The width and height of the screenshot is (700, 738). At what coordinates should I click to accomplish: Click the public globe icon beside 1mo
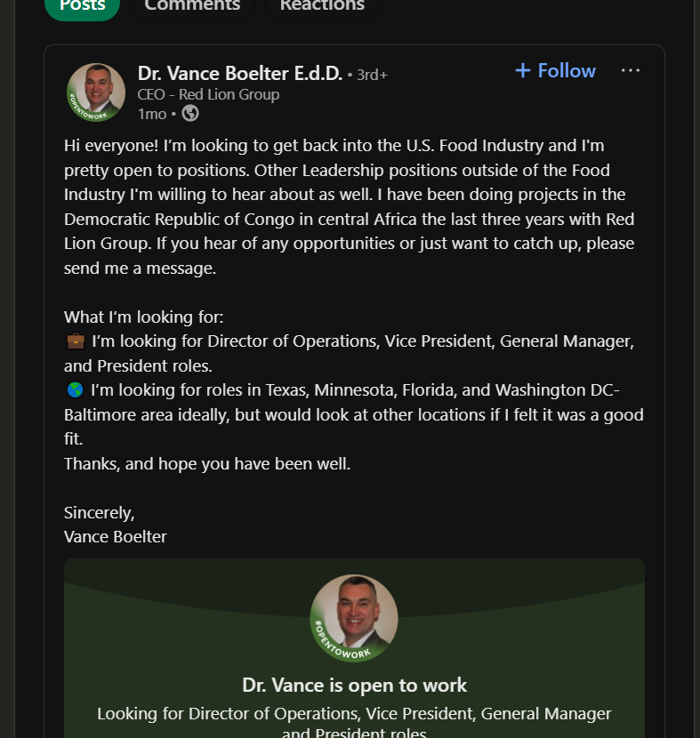coord(190,113)
